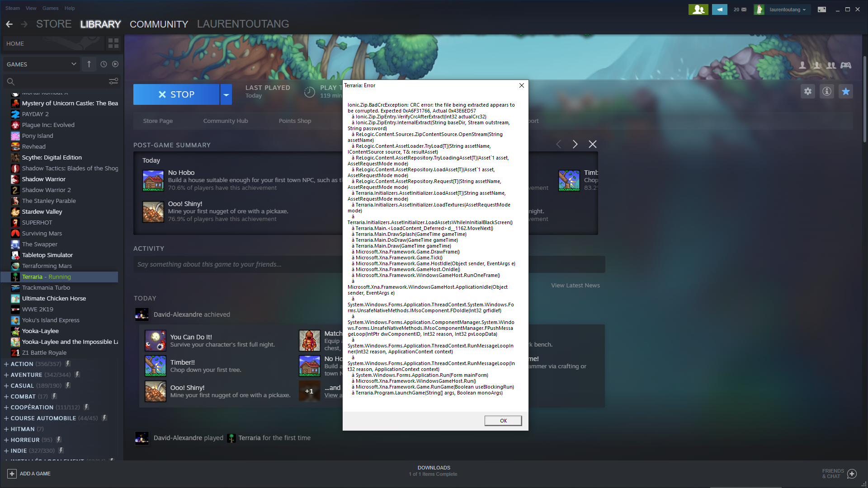The height and width of the screenshot is (488, 868).
Task: Close the post-game summary panel
Action: click(x=593, y=144)
